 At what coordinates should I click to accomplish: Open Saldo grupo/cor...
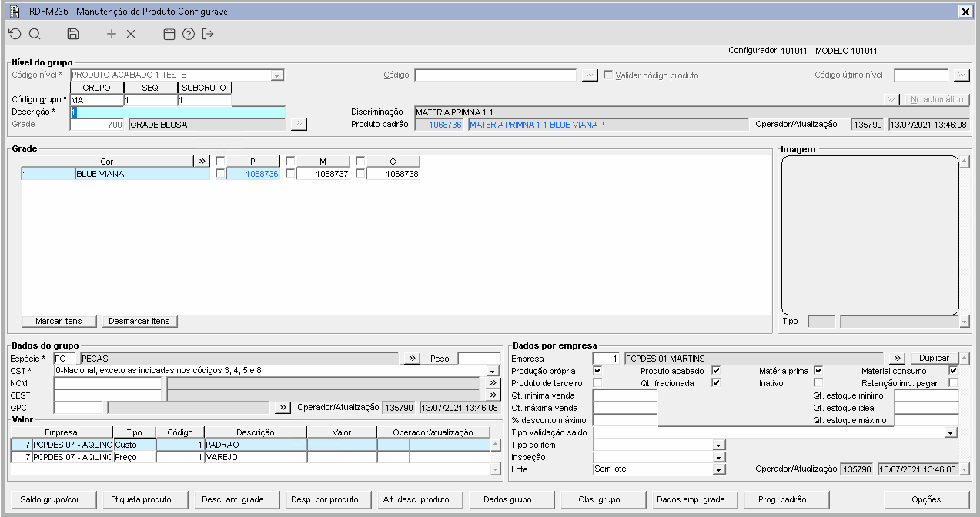(52, 499)
